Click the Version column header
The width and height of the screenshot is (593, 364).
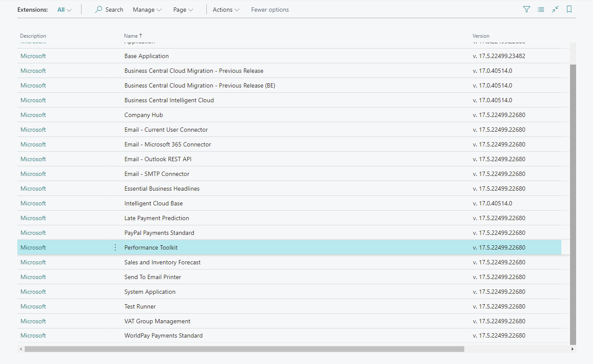[481, 36]
